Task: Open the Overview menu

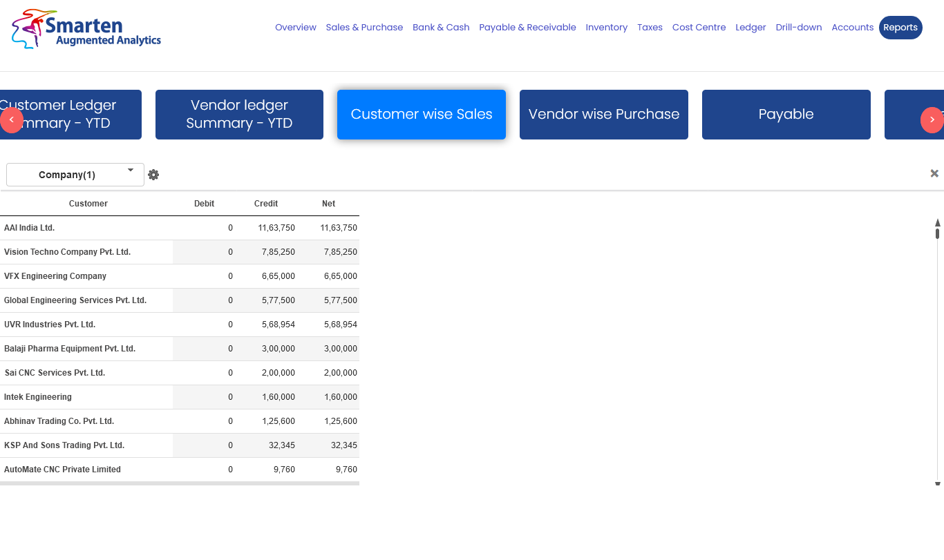Action: pos(296,28)
